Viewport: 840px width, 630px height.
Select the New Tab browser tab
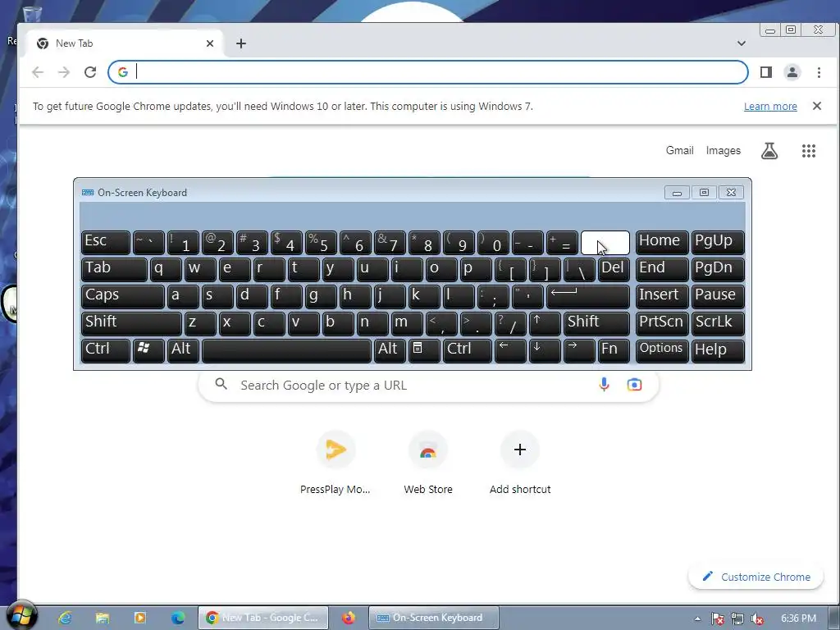(125, 43)
